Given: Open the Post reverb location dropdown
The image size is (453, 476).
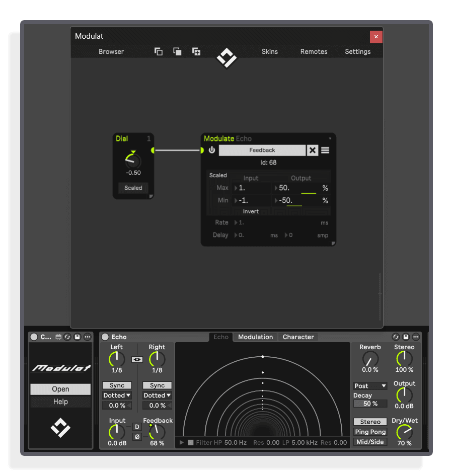Looking at the screenshot, I should point(370,386).
